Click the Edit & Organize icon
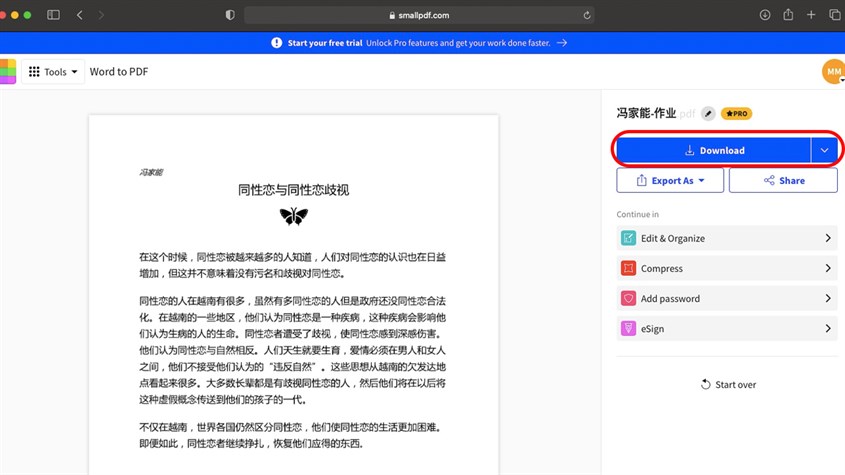The width and height of the screenshot is (845, 475). [x=628, y=238]
